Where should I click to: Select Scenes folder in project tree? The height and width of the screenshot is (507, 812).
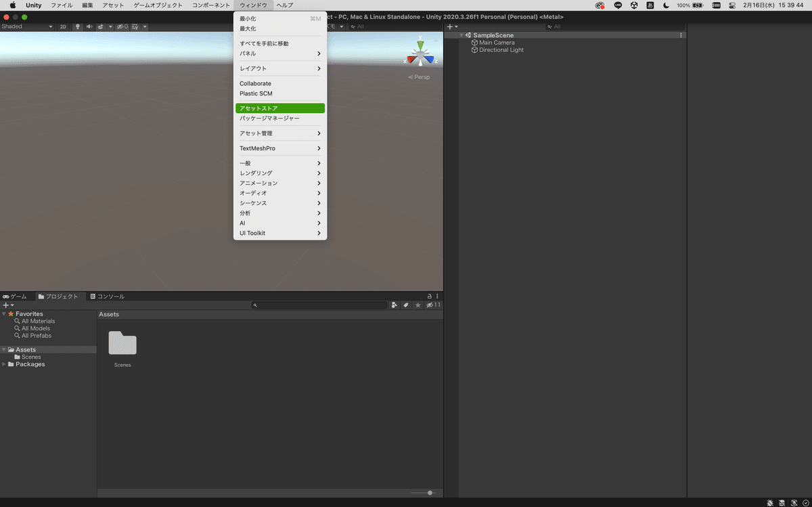31,357
